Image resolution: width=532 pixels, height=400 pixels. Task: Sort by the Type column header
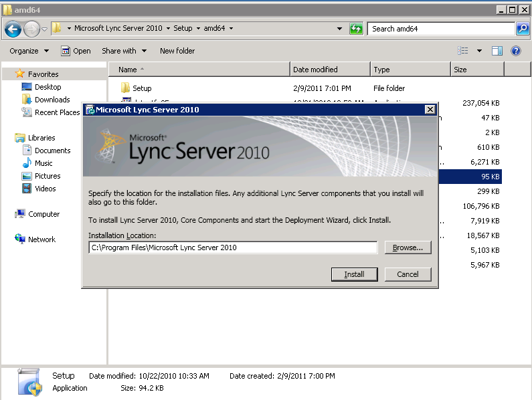click(410, 70)
